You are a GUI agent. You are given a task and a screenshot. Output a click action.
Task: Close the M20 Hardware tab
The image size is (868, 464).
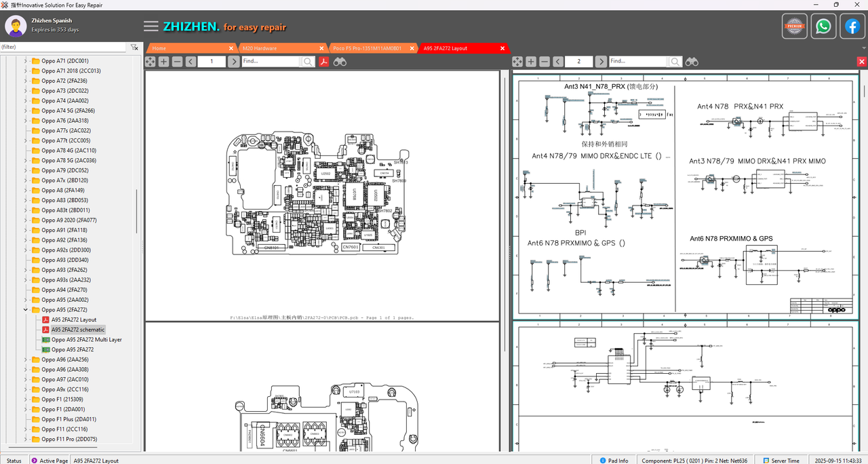(x=321, y=48)
